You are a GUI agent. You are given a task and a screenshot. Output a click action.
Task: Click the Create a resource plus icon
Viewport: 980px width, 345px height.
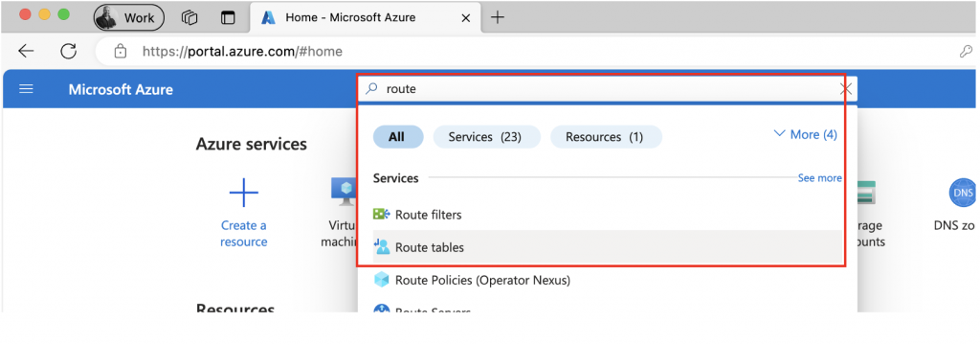pos(244,193)
